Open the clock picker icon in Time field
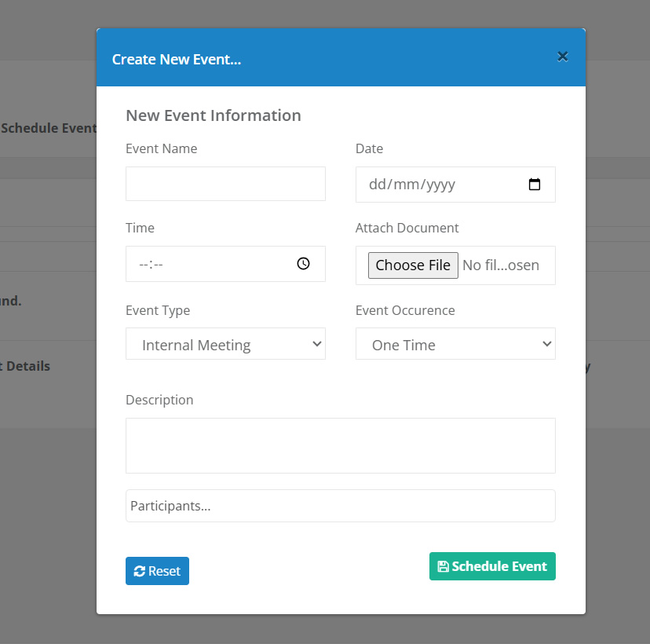 [304, 263]
